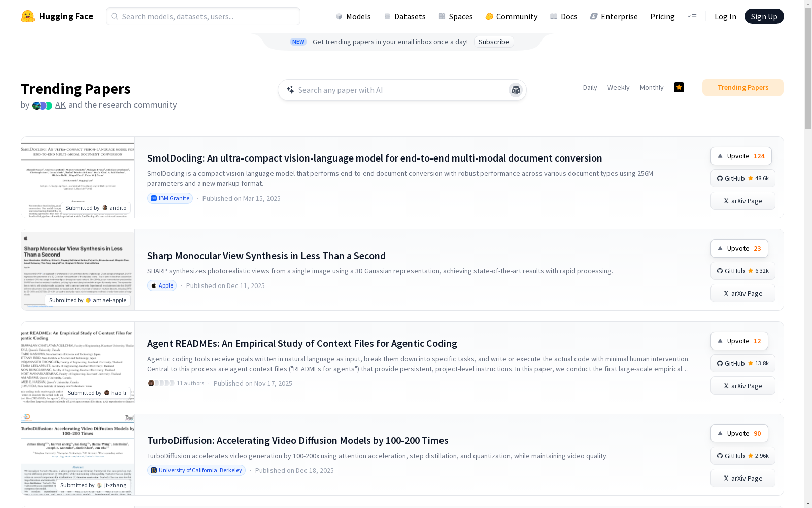This screenshot has width=812, height=508.
Task: Switch to the Weekly papers tab
Action: (618, 87)
